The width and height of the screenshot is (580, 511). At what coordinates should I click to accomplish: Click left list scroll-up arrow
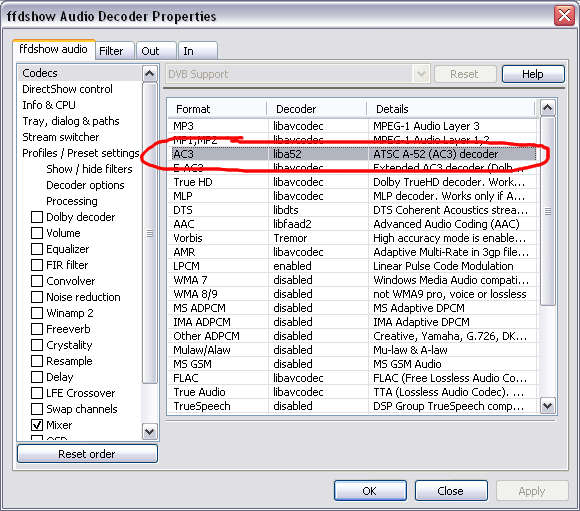pyautogui.click(x=149, y=74)
